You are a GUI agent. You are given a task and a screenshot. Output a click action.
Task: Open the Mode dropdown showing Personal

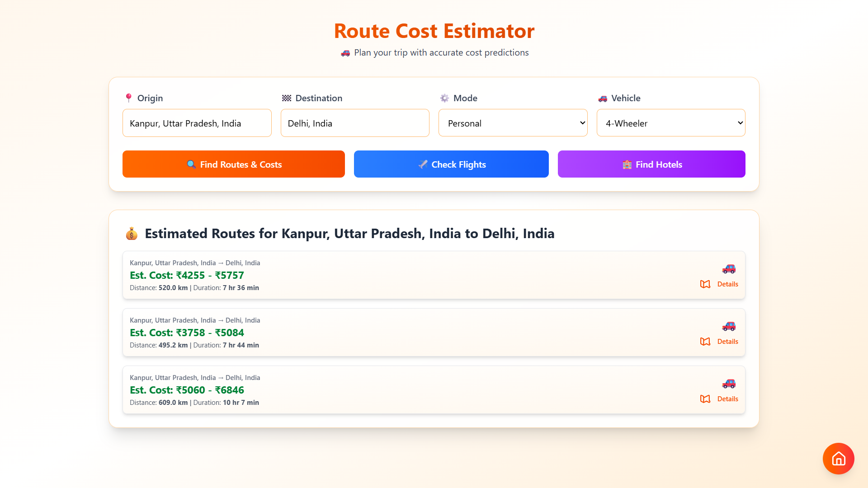click(513, 123)
